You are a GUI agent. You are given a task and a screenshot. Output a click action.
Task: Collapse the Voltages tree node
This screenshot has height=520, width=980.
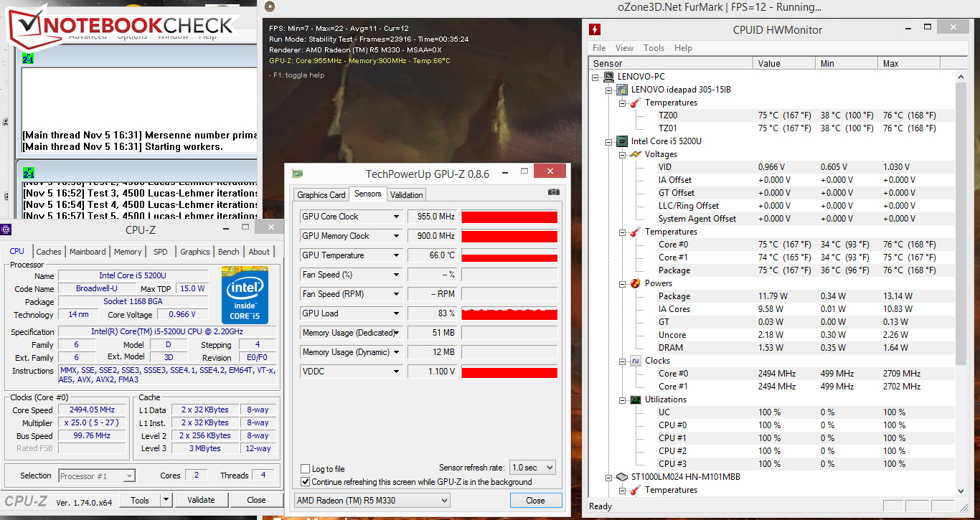(x=622, y=154)
